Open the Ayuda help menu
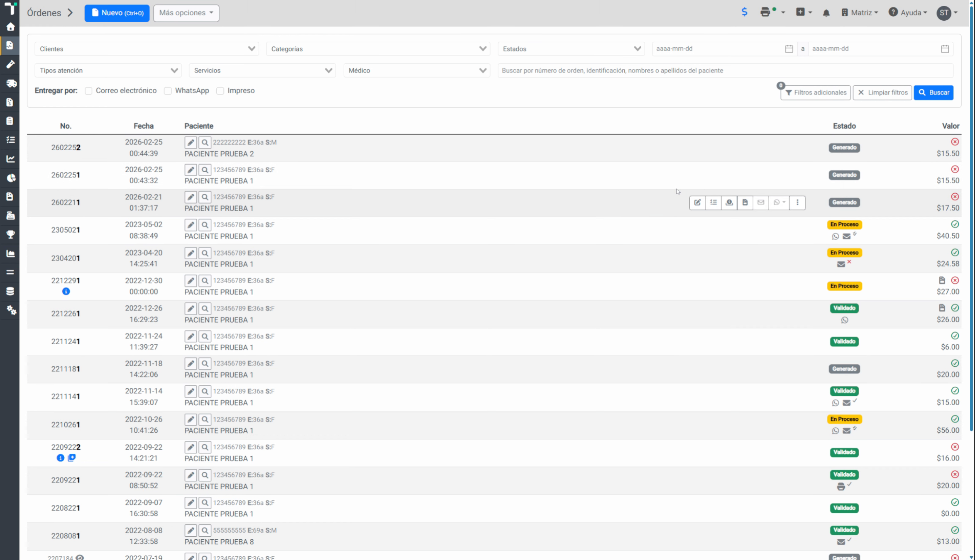 [x=908, y=13]
